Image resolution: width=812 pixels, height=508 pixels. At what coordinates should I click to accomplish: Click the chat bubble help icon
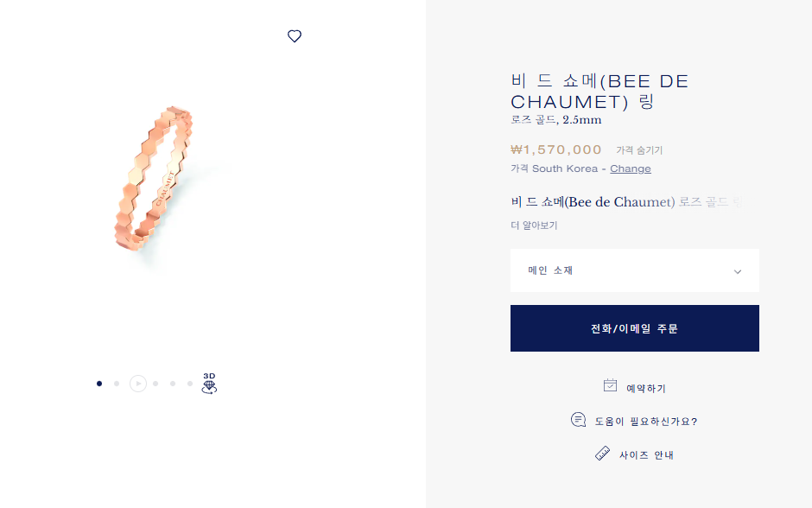[x=578, y=420]
